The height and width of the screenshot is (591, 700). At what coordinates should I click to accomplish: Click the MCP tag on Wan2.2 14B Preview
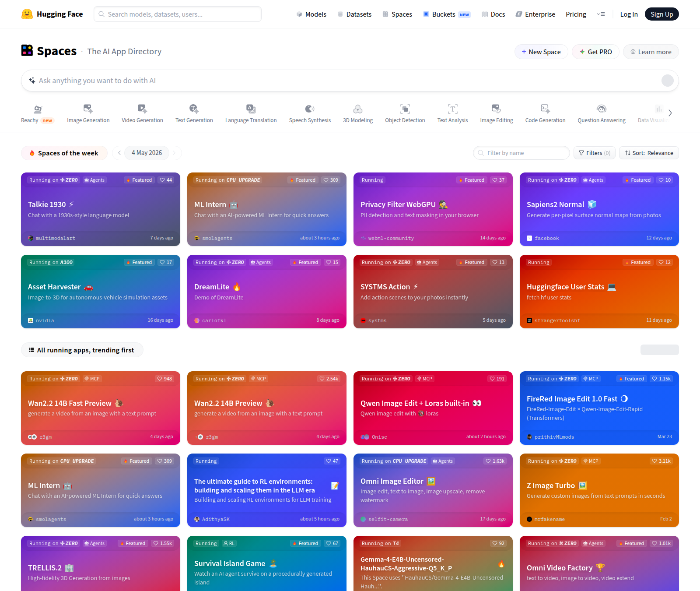click(258, 379)
